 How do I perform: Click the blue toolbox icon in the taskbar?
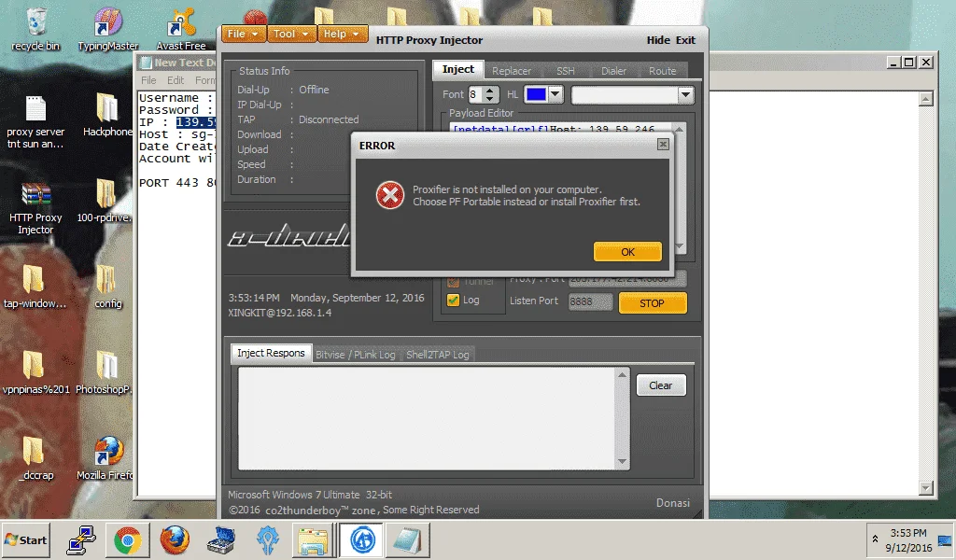tap(220, 539)
